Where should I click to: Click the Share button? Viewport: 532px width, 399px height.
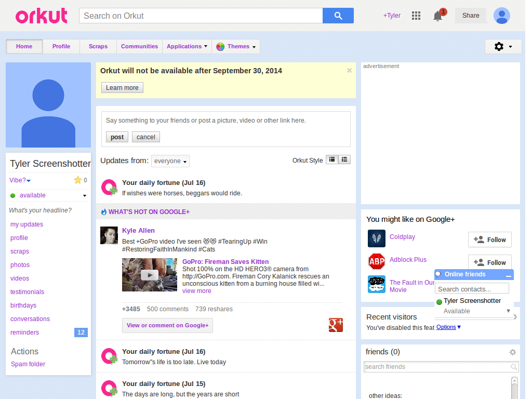click(471, 16)
